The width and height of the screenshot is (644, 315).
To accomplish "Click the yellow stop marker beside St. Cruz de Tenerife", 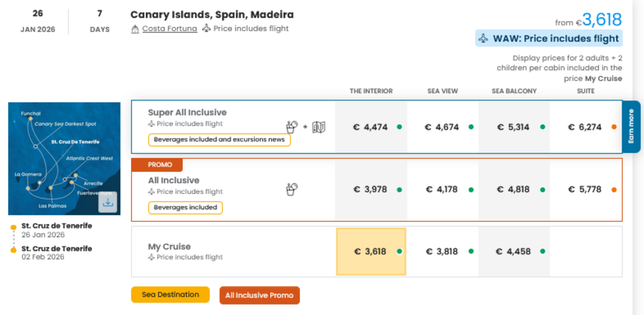I will 13,227.
